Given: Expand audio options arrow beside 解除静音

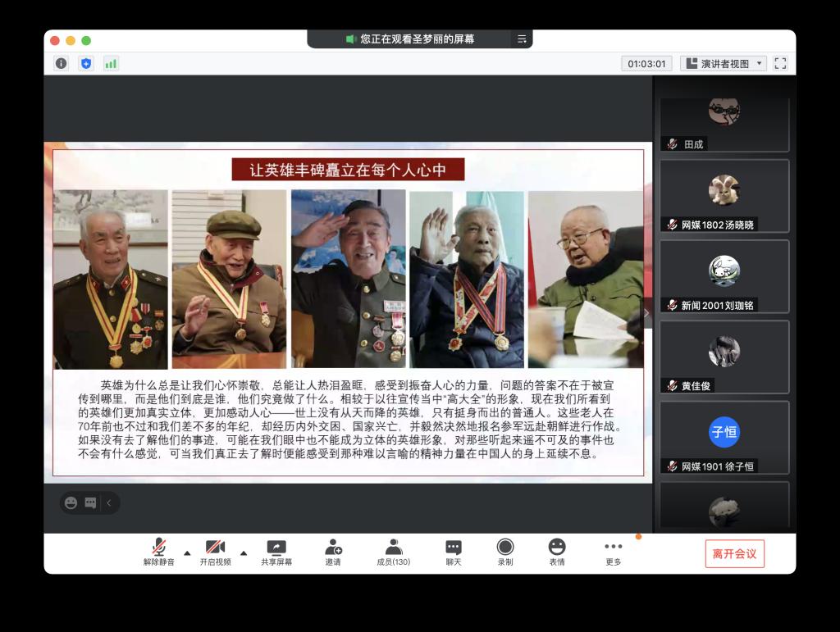Looking at the screenshot, I should coord(187,552).
